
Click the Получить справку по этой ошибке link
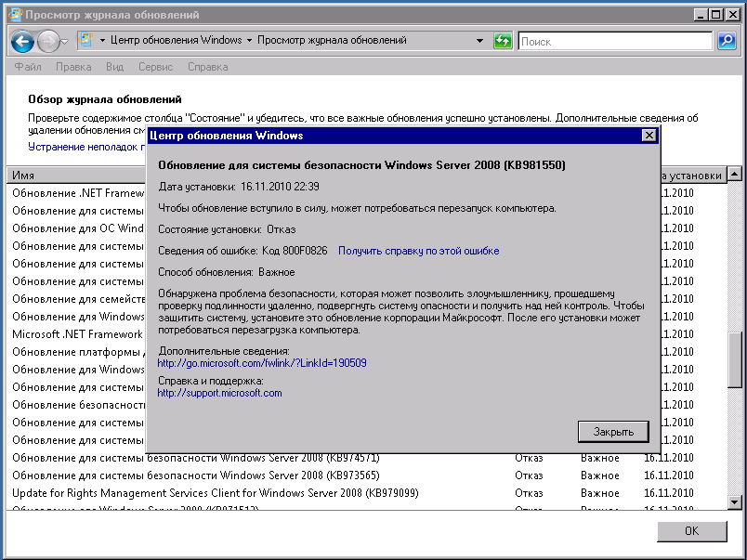click(x=418, y=251)
